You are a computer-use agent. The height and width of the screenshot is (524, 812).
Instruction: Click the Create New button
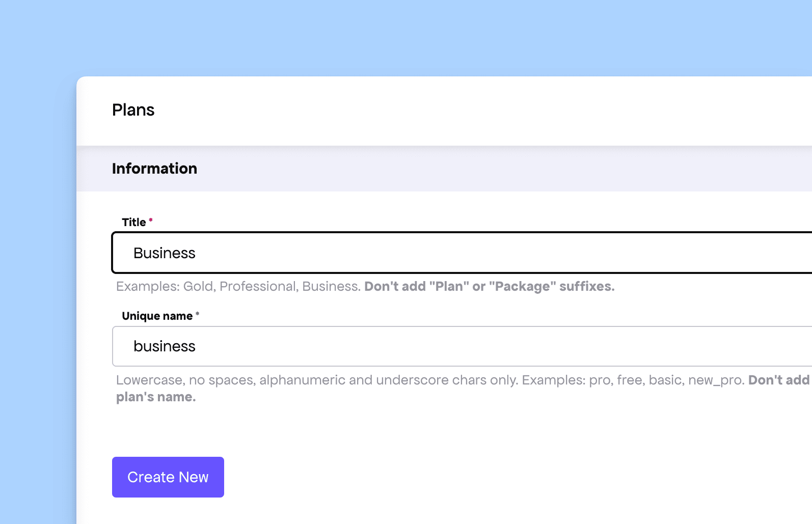(x=168, y=477)
